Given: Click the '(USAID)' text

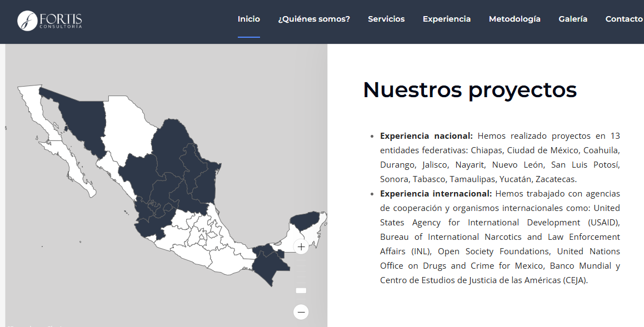Looking at the screenshot, I should click(x=604, y=223).
